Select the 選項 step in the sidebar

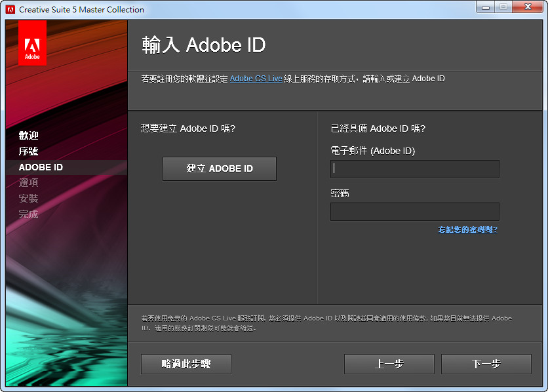pyautogui.click(x=29, y=182)
